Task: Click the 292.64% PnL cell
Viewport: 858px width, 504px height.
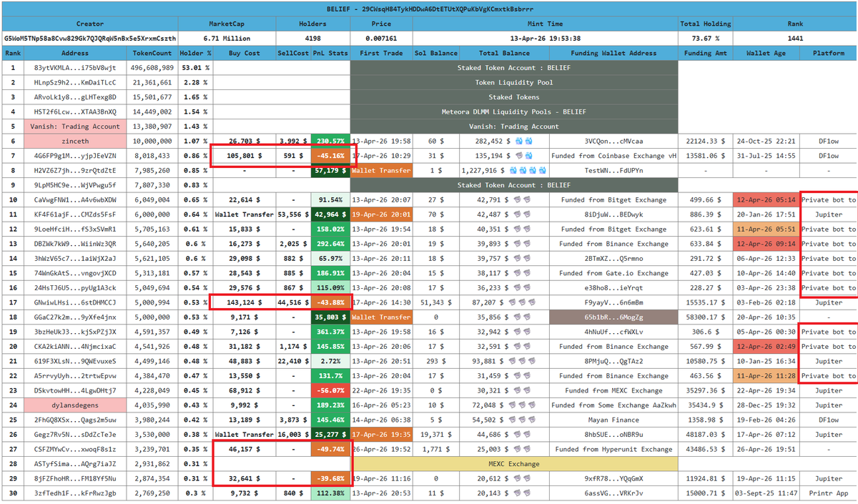Action: [x=330, y=244]
